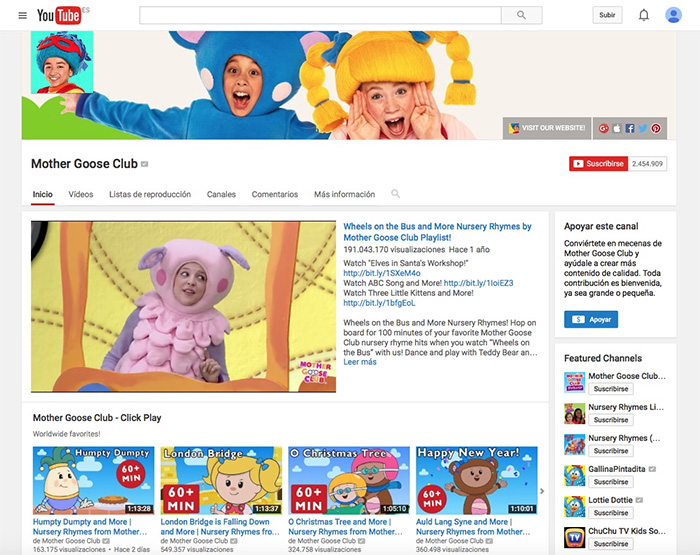The image size is (700, 555).
Task: Open the Comentarios tab
Action: coord(275,194)
